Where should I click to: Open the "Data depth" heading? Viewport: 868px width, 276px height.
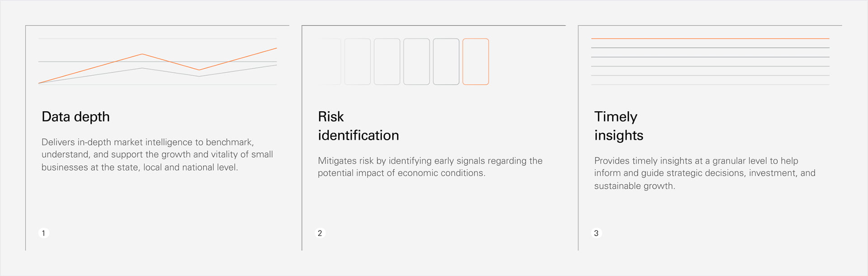tap(75, 117)
